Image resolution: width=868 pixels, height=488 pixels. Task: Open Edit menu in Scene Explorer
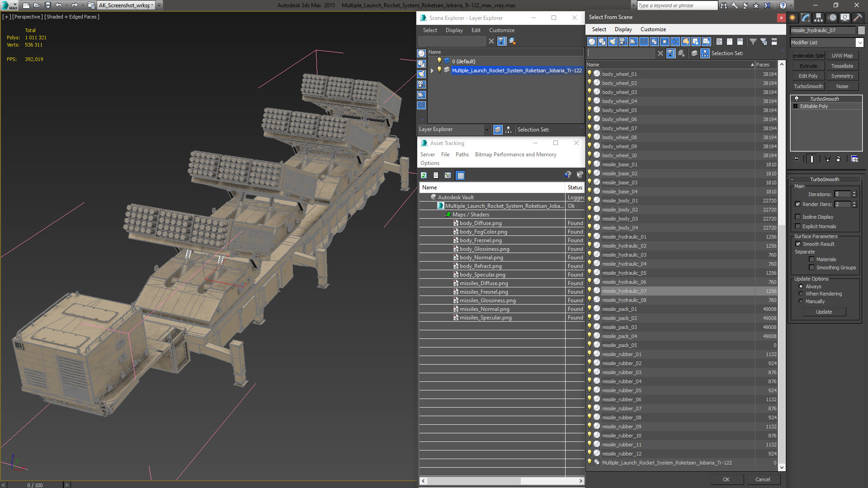tap(476, 30)
